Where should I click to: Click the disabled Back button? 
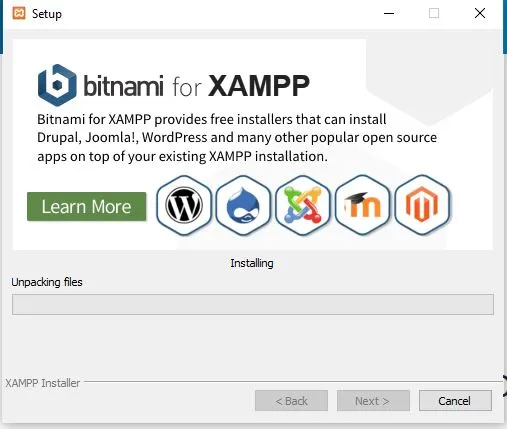pyautogui.click(x=291, y=400)
